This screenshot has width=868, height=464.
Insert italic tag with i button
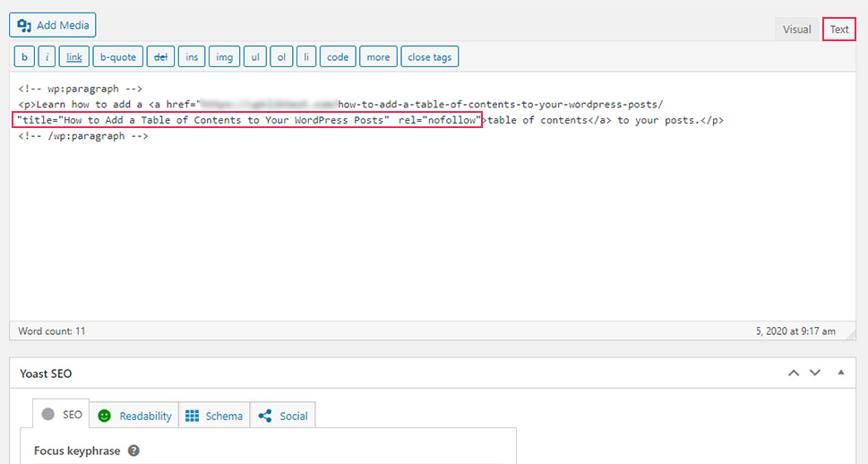click(x=47, y=57)
